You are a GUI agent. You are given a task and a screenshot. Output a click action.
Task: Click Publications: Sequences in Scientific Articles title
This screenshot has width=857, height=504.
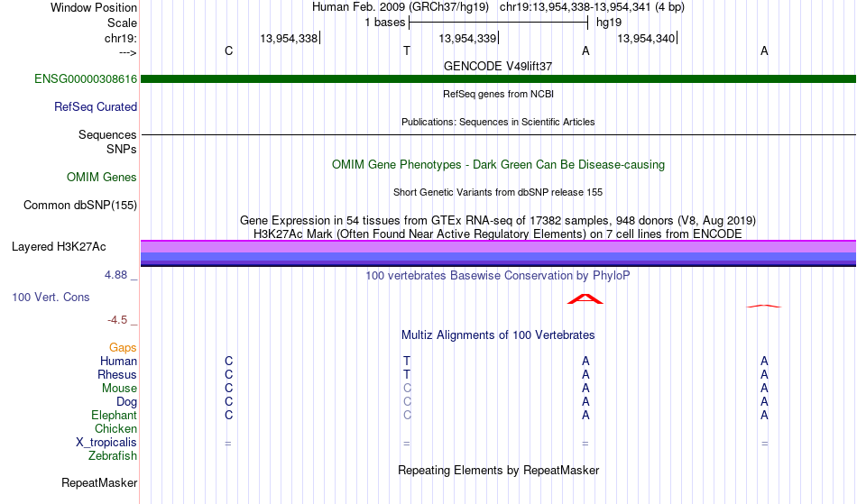pos(498,122)
